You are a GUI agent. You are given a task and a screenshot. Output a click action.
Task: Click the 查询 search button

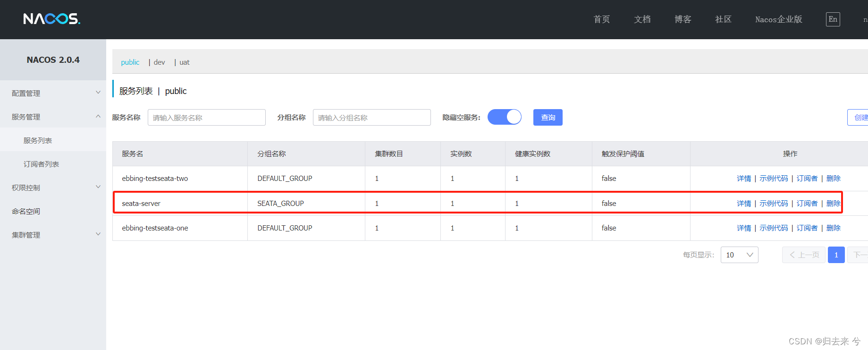(548, 117)
